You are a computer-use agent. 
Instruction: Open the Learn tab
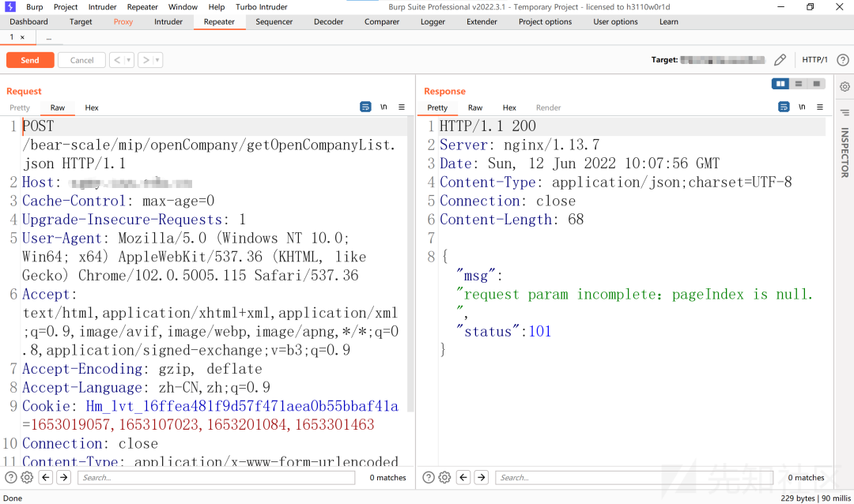tap(669, 22)
